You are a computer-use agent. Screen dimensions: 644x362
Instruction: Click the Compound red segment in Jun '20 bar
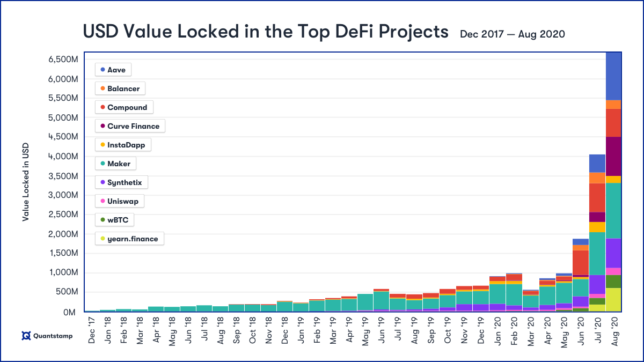point(581,263)
